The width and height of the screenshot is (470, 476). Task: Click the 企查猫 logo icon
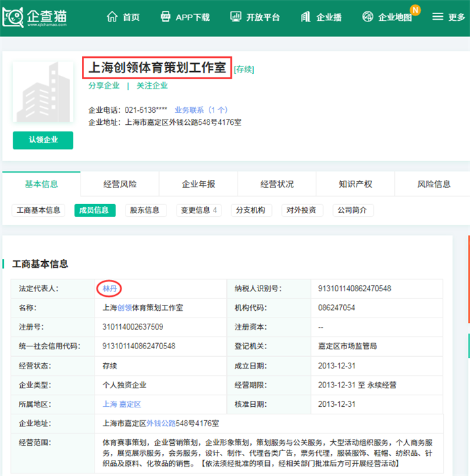(13, 17)
